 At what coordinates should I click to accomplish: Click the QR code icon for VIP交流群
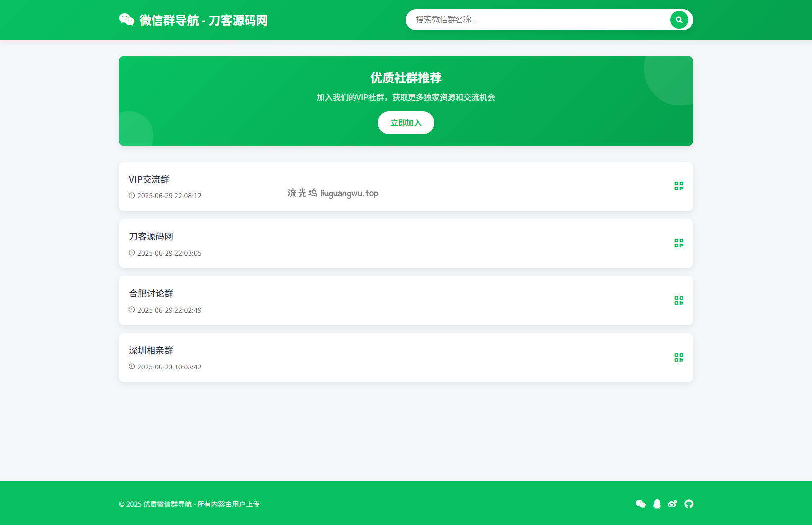[x=679, y=186]
